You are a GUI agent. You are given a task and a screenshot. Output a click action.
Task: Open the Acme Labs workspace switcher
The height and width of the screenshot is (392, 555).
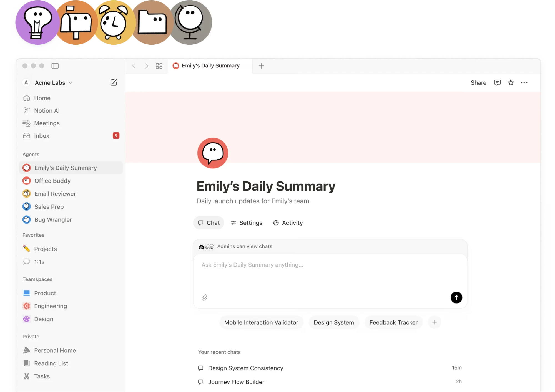pyautogui.click(x=50, y=82)
